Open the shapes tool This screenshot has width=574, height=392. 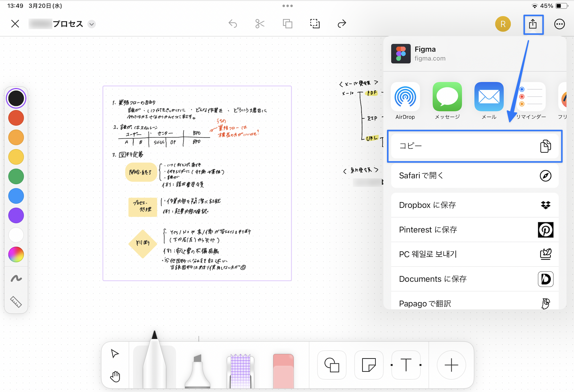332,365
